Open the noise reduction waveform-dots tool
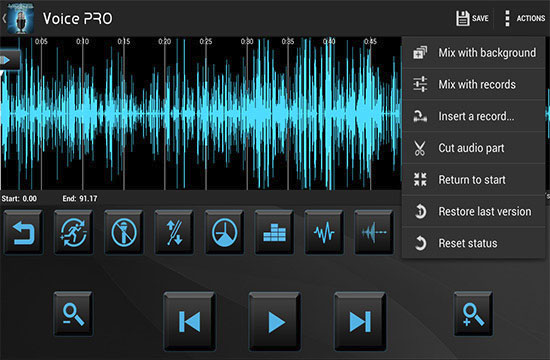Screen dimensions: 550x360 point(374,232)
